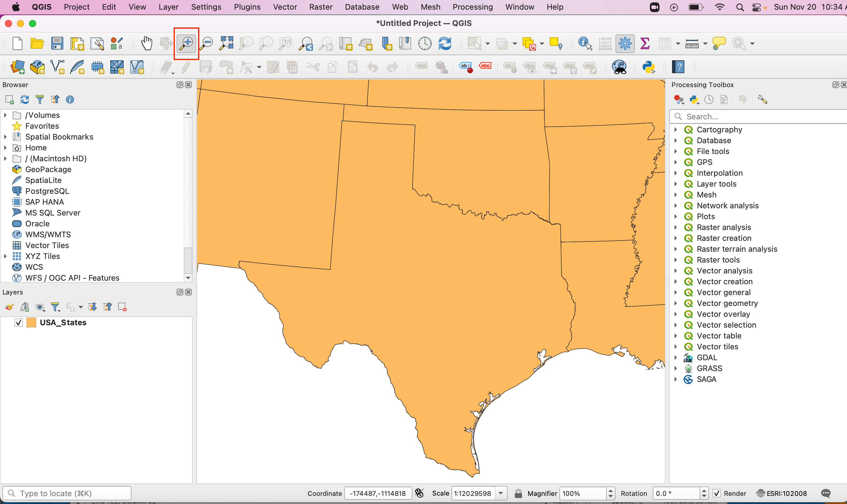Click the Type to locate search field

(67, 493)
